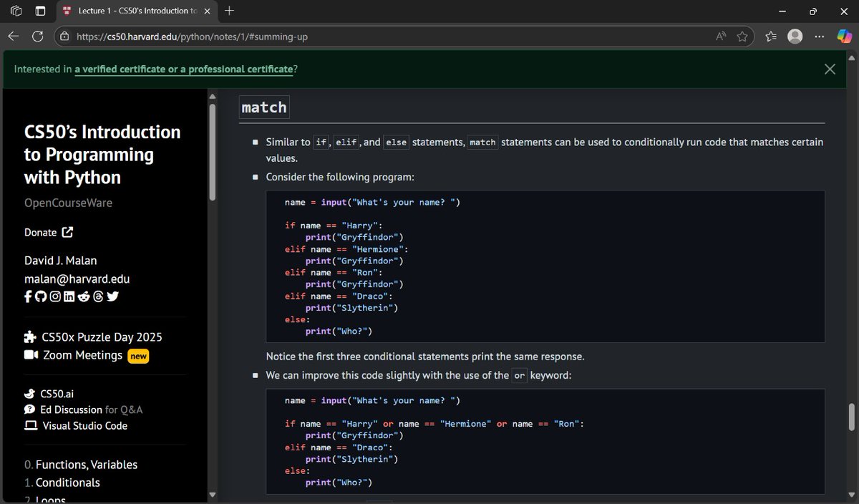Click the Ed Discussion question bubble icon

[x=30, y=409]
